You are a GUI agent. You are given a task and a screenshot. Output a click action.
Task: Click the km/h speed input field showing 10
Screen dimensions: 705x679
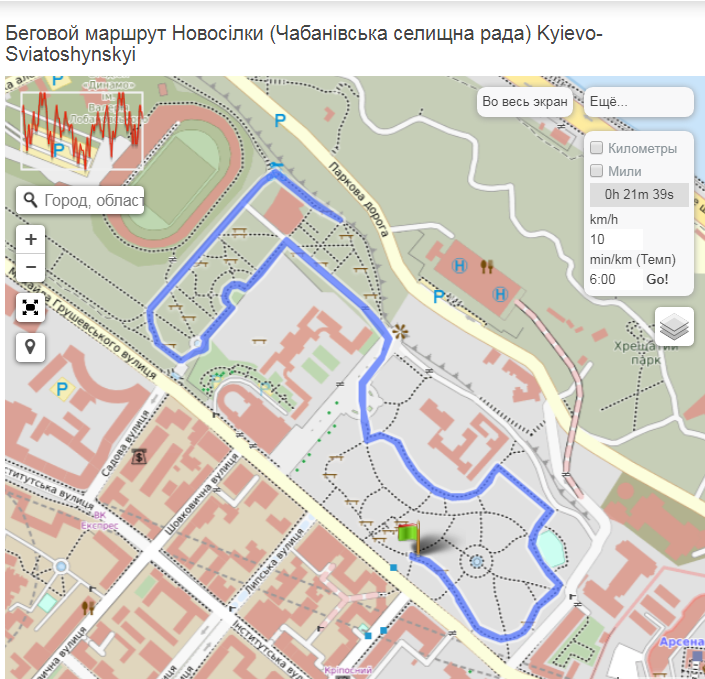point(616,239)
